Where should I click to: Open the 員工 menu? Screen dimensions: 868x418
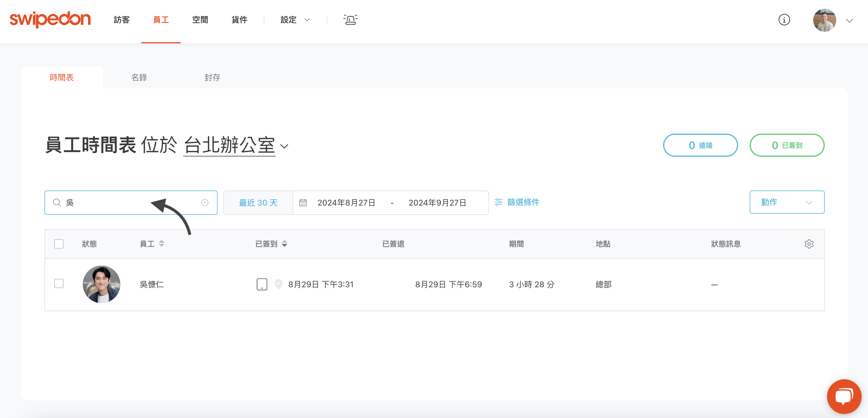tap(161, 20)
